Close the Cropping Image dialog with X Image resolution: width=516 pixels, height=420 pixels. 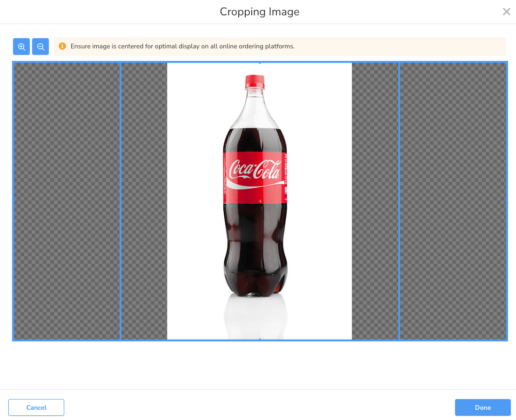point(506,12)
